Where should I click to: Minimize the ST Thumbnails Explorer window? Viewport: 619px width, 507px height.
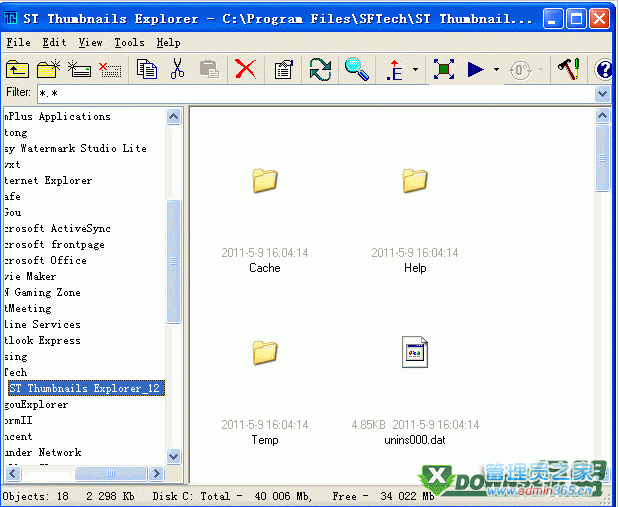coord(553,19)
